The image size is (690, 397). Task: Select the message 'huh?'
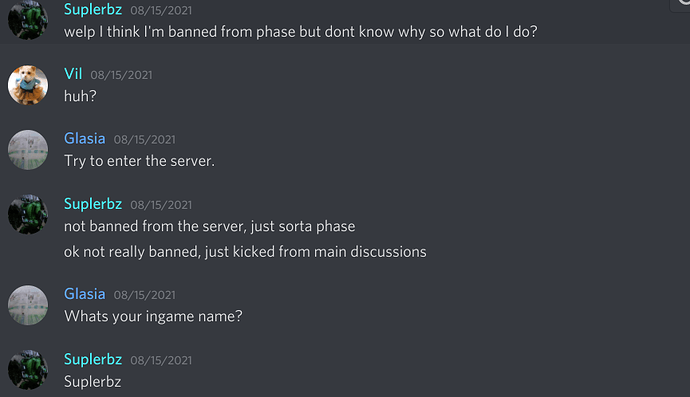click(80, 96)
